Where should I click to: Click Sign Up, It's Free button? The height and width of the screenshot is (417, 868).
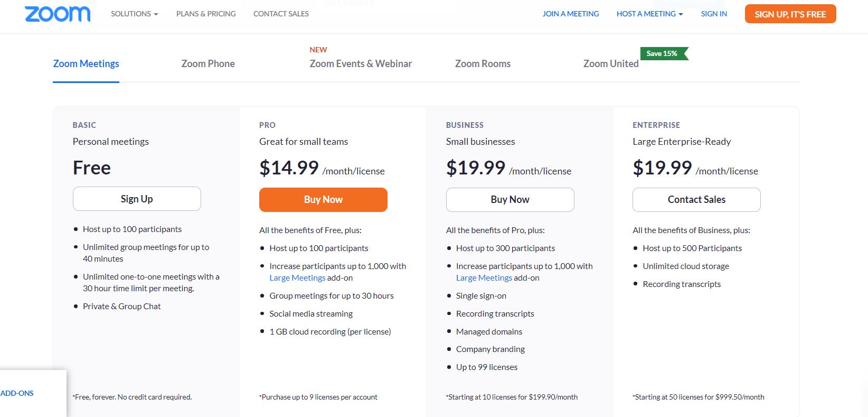coord(790,14)
